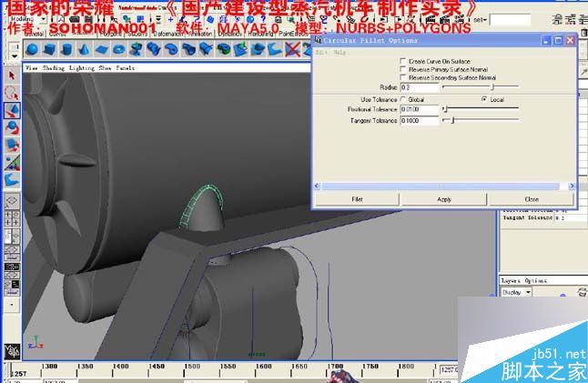Viewport: 588px width, 383px height.
Task: Switch to the Polygons shelf tab
Action: pos(110,34)
